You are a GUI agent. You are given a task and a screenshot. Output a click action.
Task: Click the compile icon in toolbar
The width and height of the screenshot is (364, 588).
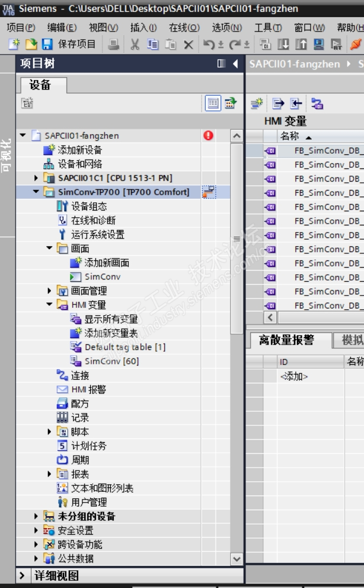pos(266,45)
